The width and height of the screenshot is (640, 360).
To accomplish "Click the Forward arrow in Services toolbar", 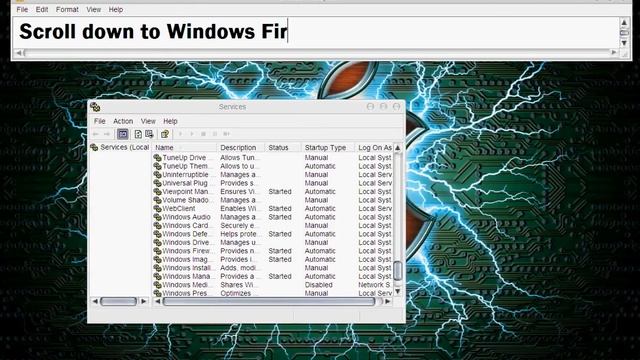I will click(107, 134).
